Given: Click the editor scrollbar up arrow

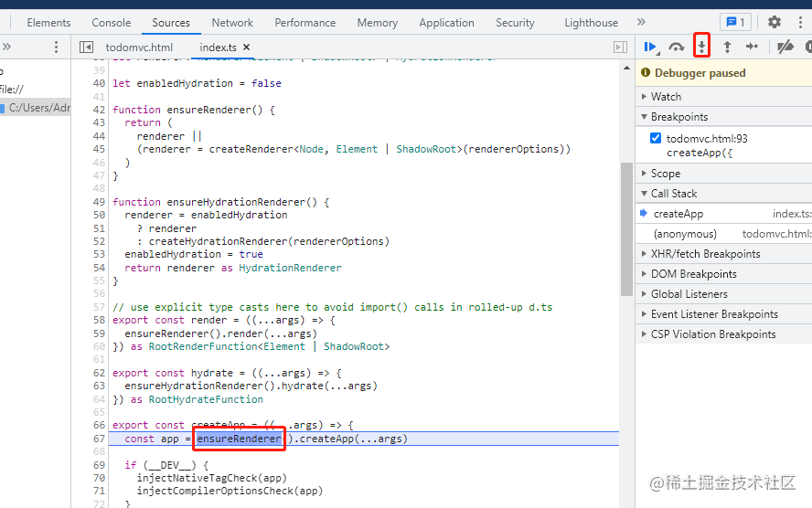Looking at the screenshot, I should click(x=626, y=68).
